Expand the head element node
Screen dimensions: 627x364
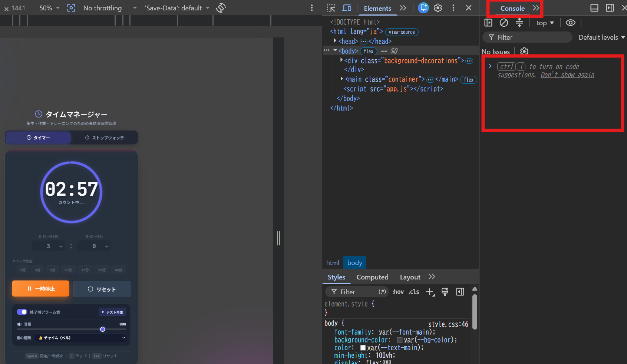[335, 41]
